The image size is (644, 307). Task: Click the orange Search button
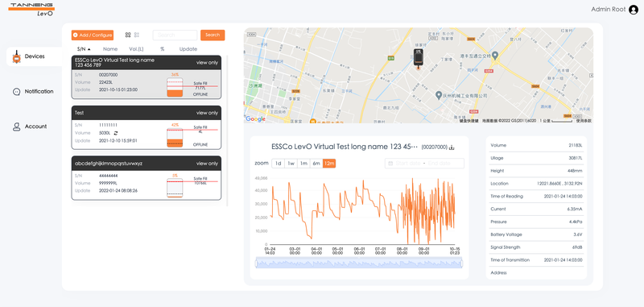click(213, 35)
